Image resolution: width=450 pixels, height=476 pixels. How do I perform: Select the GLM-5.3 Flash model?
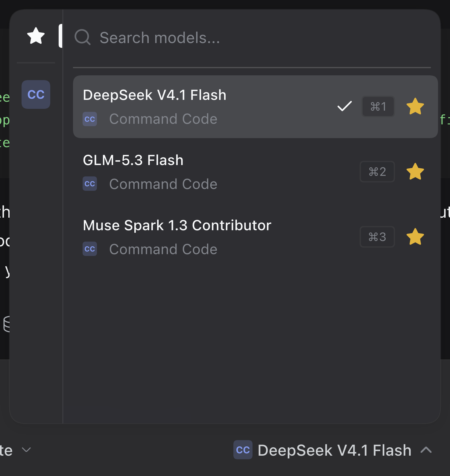pos(256,172)
